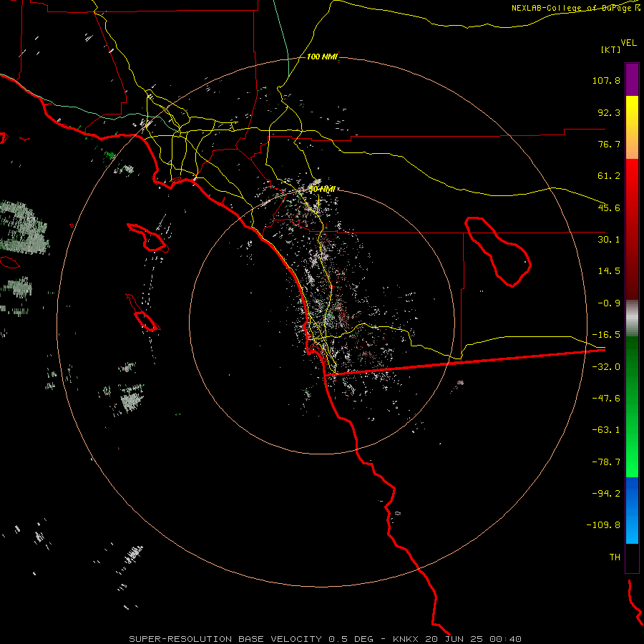
Task: Click the VEL legend title
Action: (629, 43)
